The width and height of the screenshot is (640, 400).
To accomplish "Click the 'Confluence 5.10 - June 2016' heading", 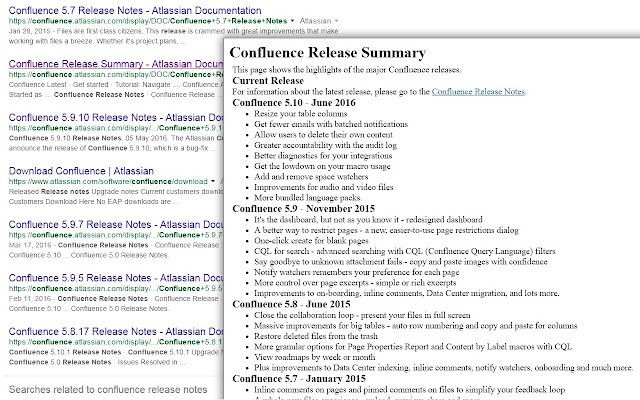I will (294, 102).
